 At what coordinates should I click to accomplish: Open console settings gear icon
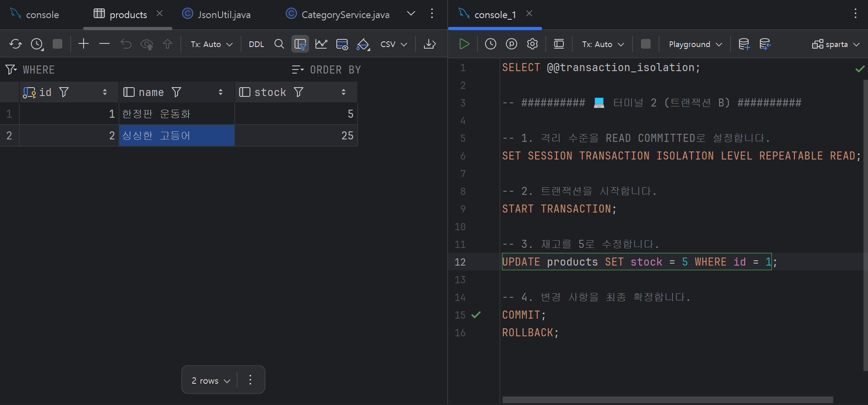coord(532,44)
